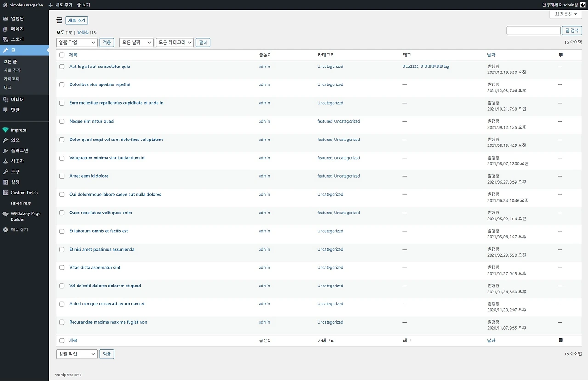
Task: Click the 글 검색 search button
Action: pyautogui.click(x=572, y=31)
